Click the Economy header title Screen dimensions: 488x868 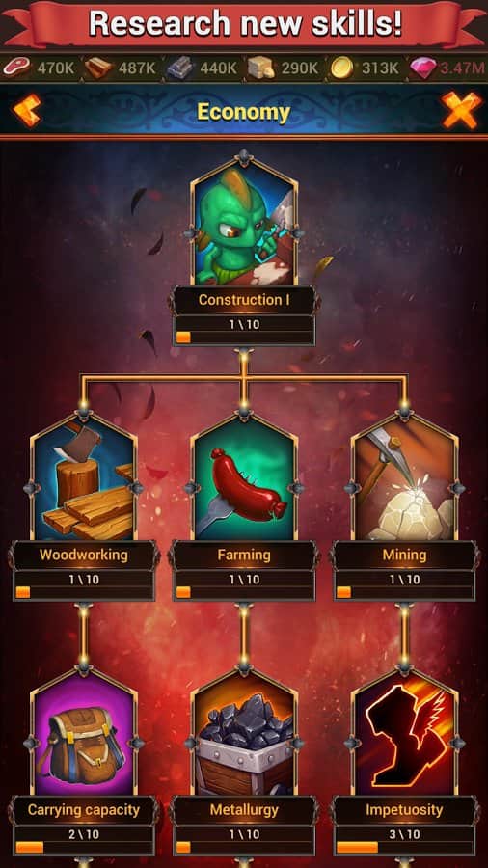pos(243,113)
